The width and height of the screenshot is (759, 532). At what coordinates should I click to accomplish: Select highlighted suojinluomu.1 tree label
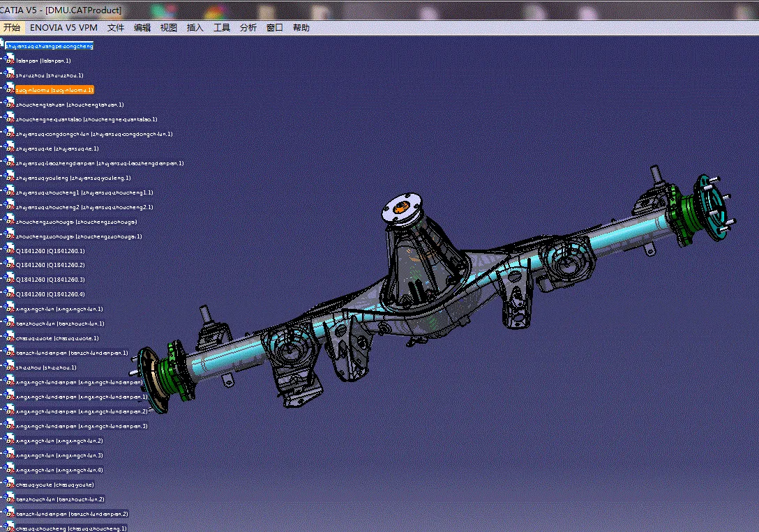(54, 90)
